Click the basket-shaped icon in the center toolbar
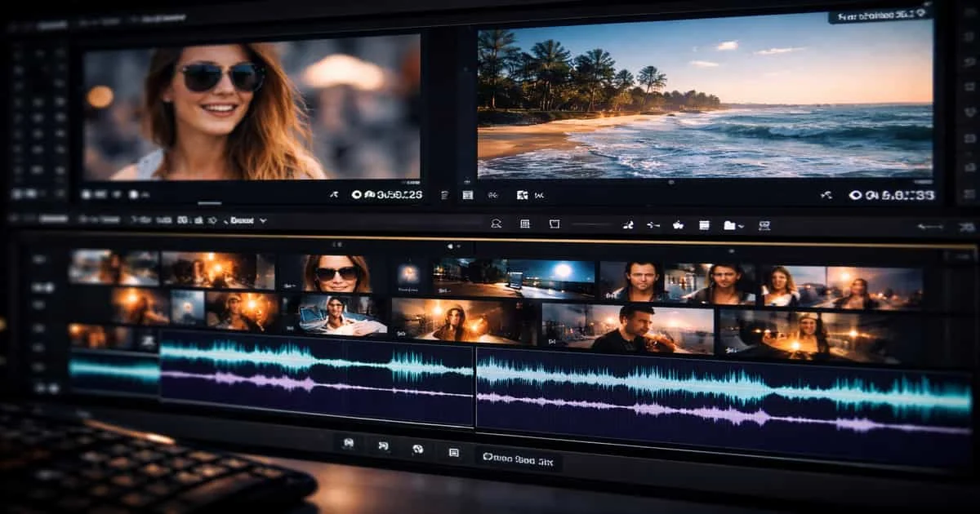 (x=677, y=225)
